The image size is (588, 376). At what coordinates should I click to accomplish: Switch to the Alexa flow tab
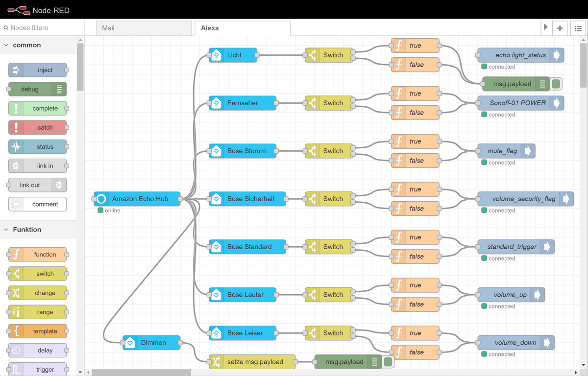coord(243,28)
